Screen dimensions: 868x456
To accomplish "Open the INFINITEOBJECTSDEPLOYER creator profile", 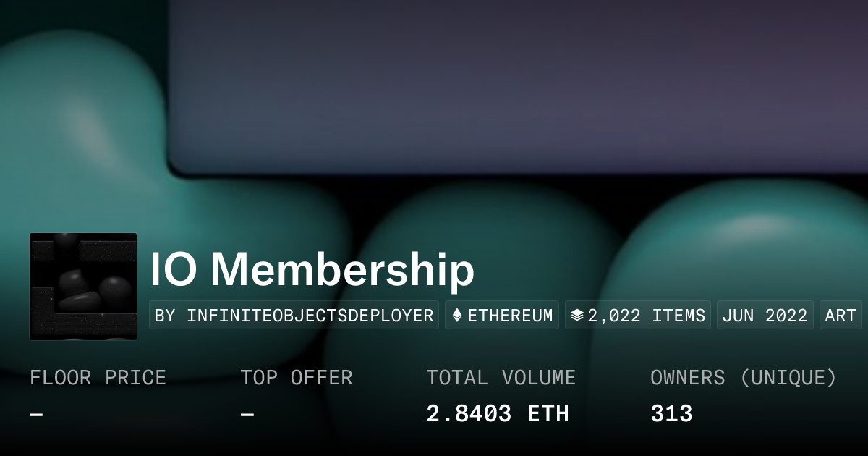I will [x=294, y=316].
